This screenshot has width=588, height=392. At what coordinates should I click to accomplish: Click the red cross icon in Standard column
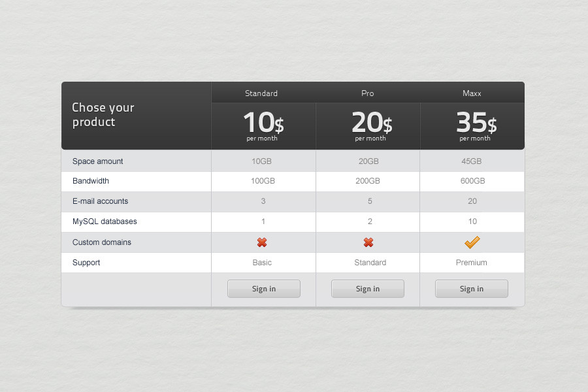click(262, 242)
